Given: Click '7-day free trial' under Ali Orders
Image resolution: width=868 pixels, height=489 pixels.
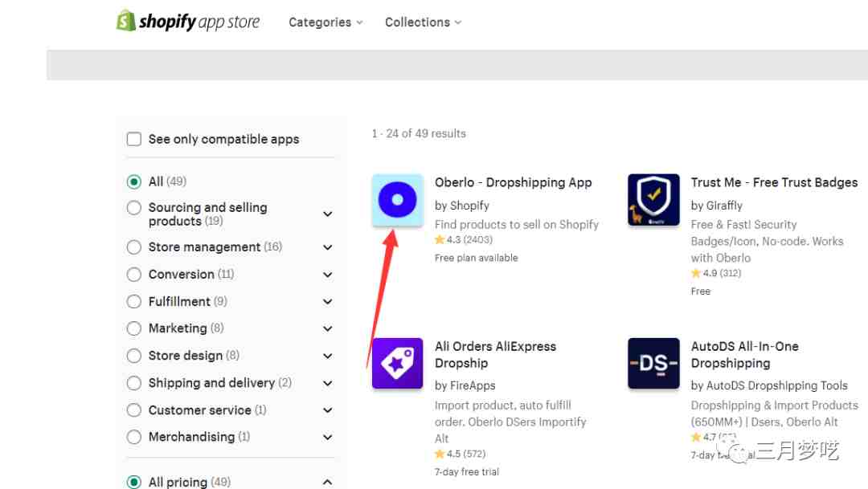Looking at the screenshot, I should pyautogui.click(x=467, y=472).
